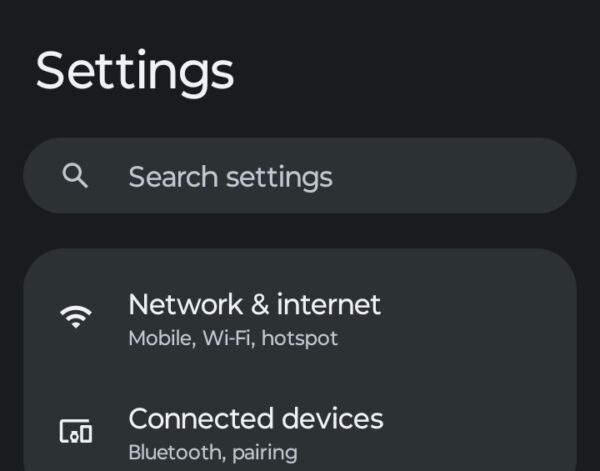Tap the Wi-Fi icon for Network & internet
Screen dimensions: 600x471
click(75, 317)
